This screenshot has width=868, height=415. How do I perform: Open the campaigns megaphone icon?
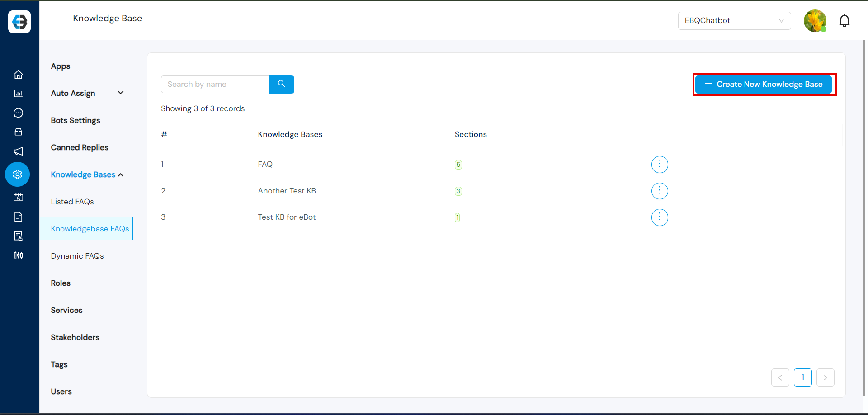[x=18, y=151]
